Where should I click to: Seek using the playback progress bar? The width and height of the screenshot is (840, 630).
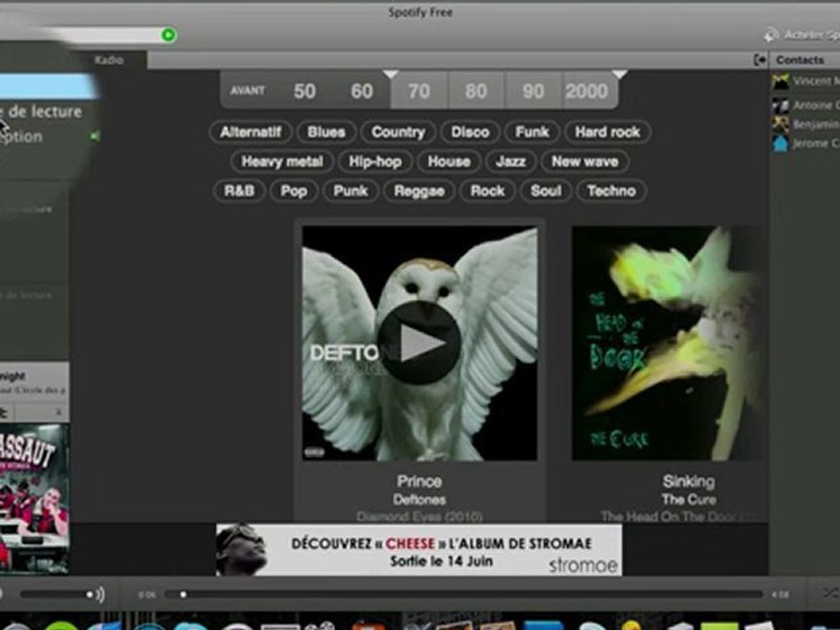click(x=464, y=595)
